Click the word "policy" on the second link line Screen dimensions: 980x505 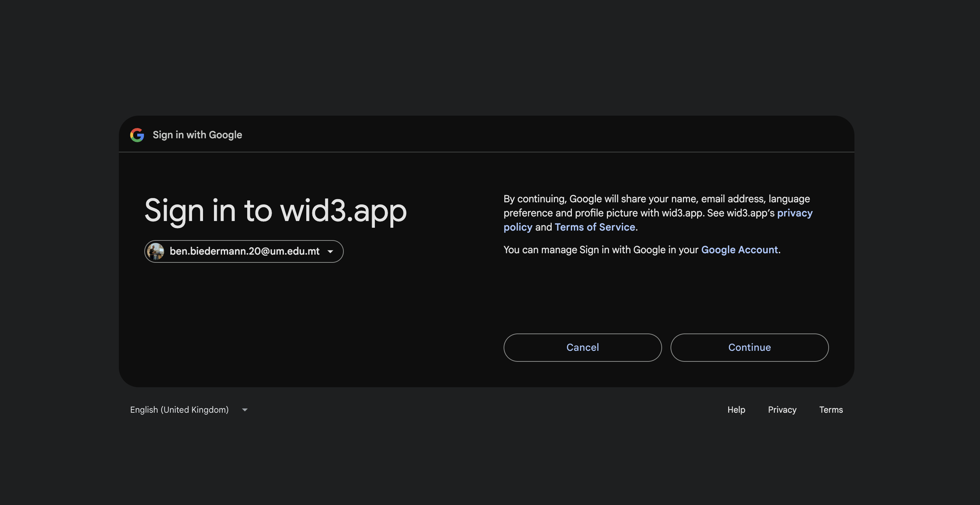518,227
